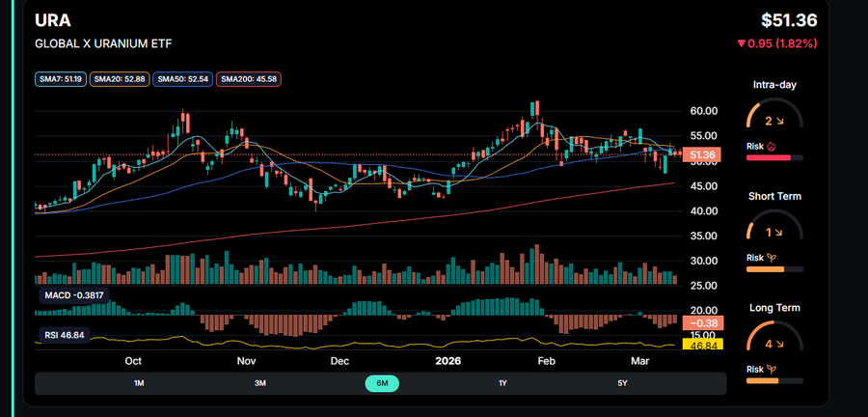Click the 45.00 price axis label
Viewport: 868px width, 417px height.
703,186
